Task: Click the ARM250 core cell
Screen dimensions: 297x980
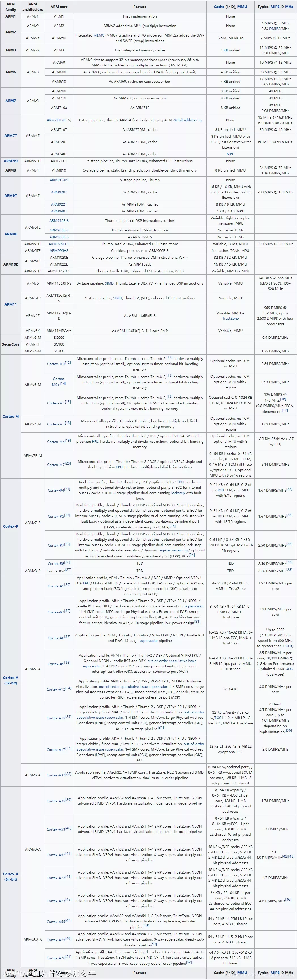Action: (59, 38)
